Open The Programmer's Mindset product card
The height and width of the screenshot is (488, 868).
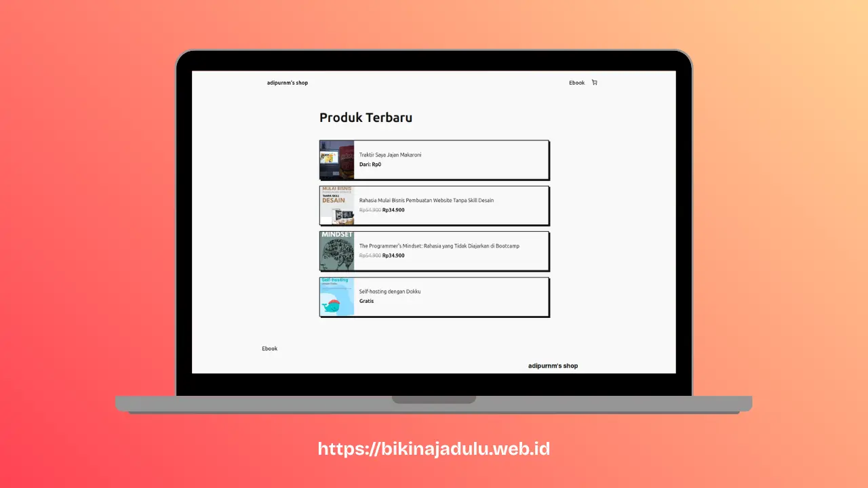click(x=434, y=251)
